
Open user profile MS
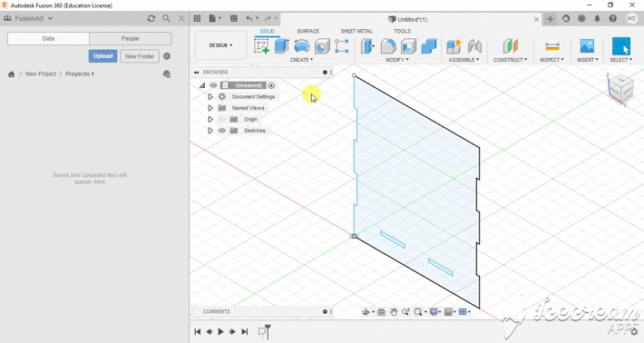pyautogui.click(x=631, y=18)
